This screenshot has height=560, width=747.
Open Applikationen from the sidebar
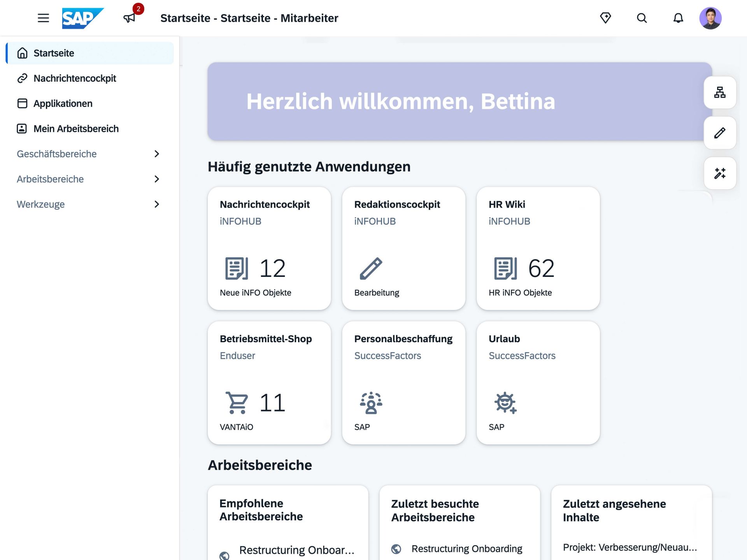(x=90, y=103)
